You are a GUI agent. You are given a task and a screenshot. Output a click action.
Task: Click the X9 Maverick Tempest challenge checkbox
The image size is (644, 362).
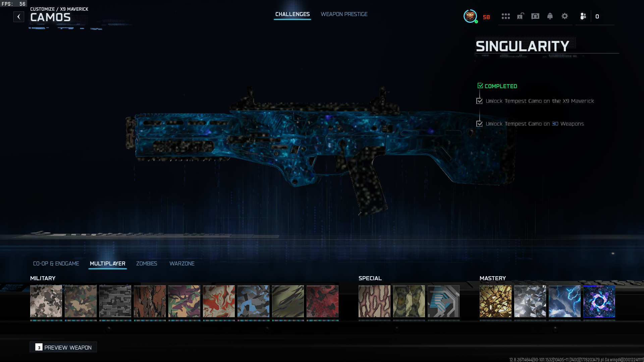tap(479, 101)
